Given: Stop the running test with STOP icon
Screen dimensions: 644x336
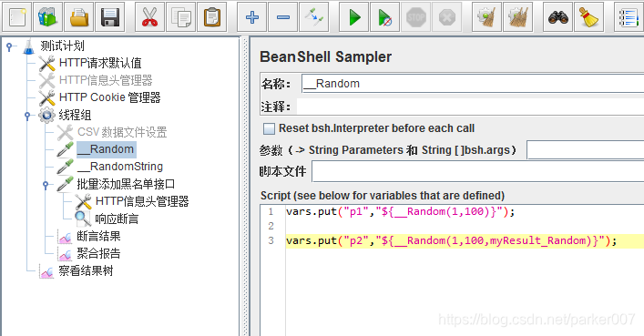Looking at the screenshot, I should tap(415, 17).
